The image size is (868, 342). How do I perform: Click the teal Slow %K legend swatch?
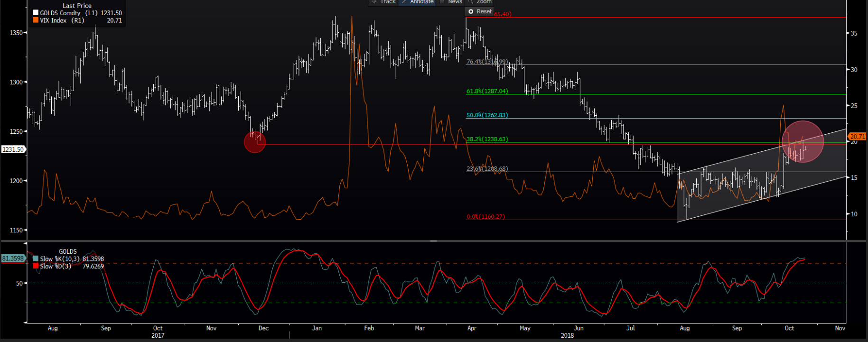tap(36, 259)
